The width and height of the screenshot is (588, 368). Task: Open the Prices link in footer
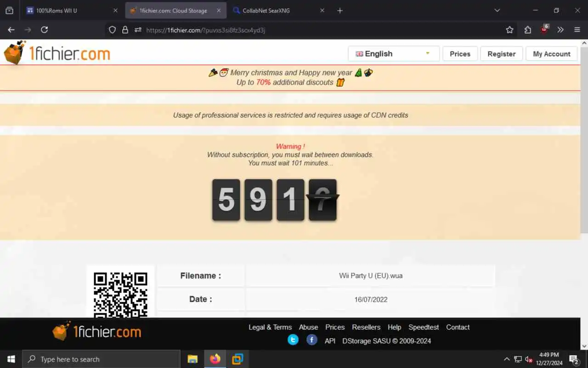(x=335, y=328)
